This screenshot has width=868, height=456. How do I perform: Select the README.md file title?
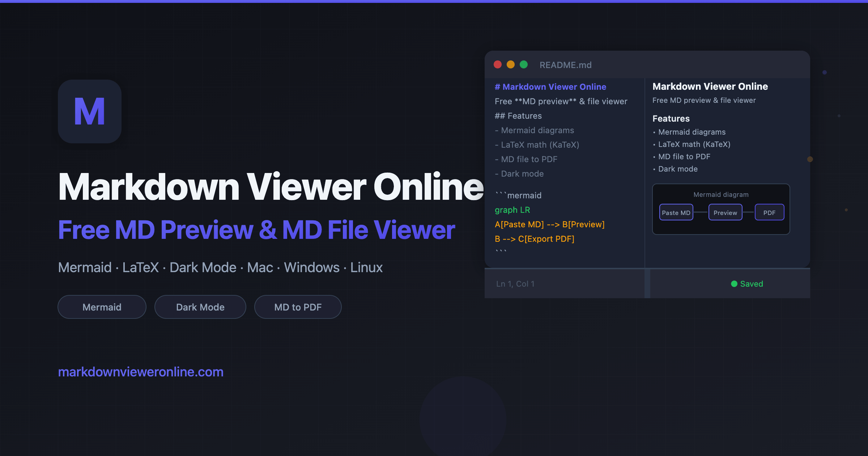[x=566, y=65]
